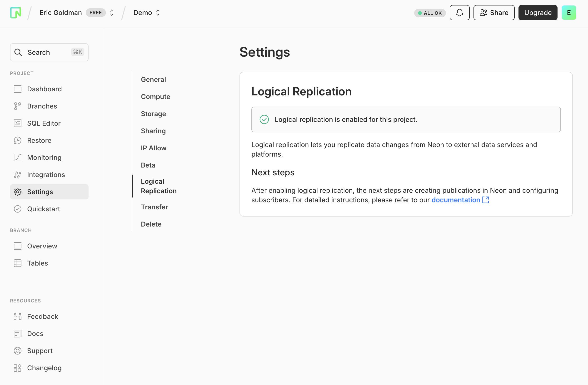Screen dimensions: 588x385
Task: Switch to the Compute settings tab
Action: (x=155, y=97)
